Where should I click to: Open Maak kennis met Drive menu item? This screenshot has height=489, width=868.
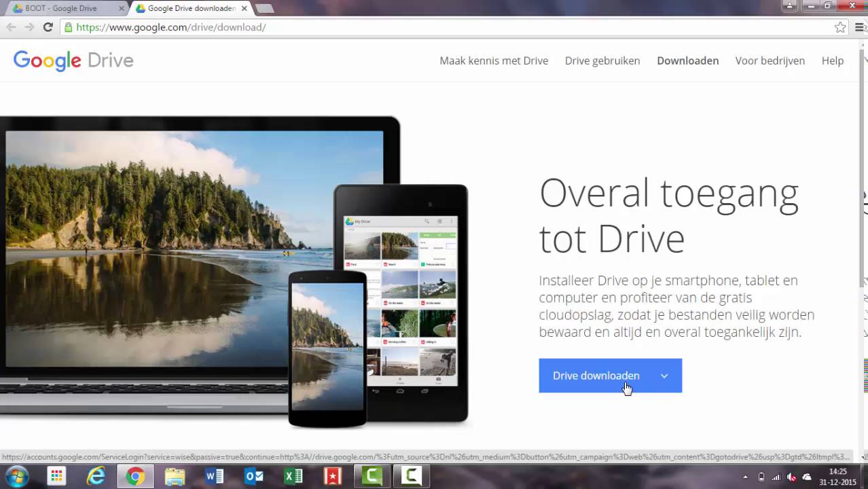(x=494, y=60)
